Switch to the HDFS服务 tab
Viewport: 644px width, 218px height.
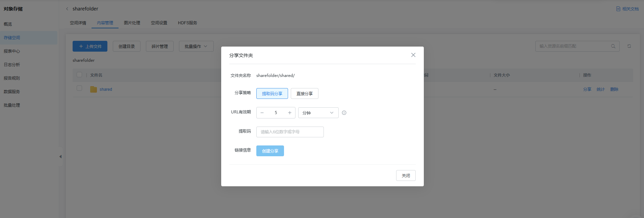point(187,23)
